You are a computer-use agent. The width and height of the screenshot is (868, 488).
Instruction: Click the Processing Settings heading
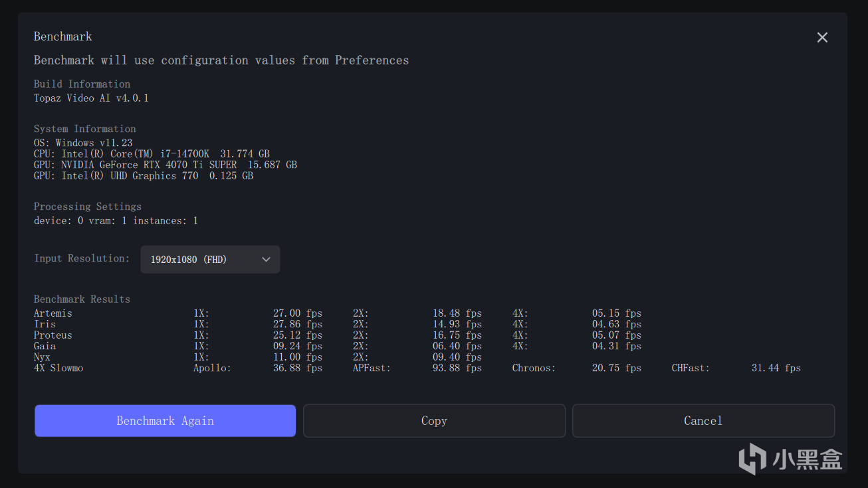point(88,206)
